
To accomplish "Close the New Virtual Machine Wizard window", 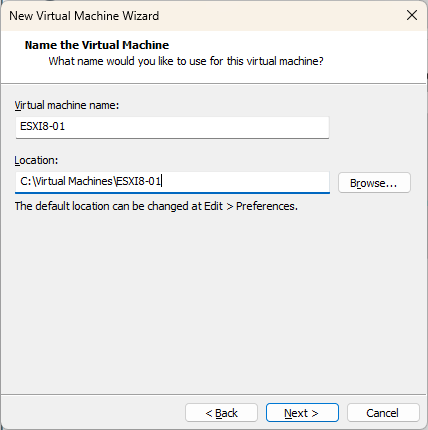I will (412, 15).
